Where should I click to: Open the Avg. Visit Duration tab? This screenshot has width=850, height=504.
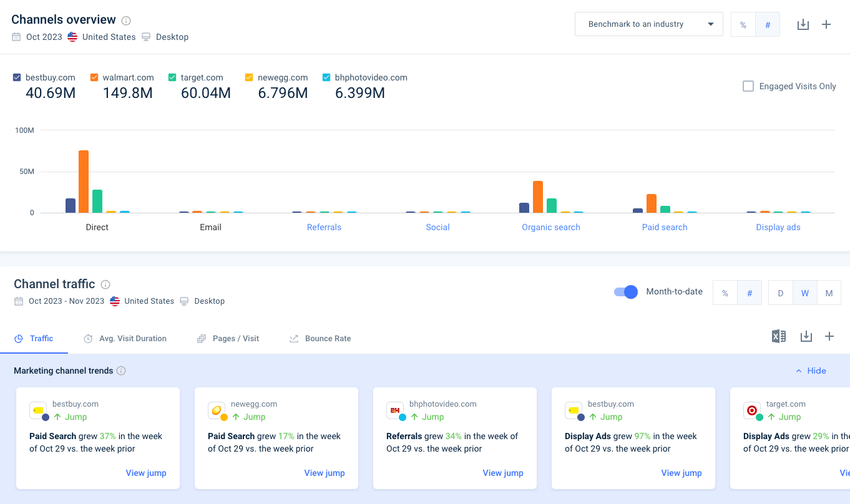coord(125,339)
